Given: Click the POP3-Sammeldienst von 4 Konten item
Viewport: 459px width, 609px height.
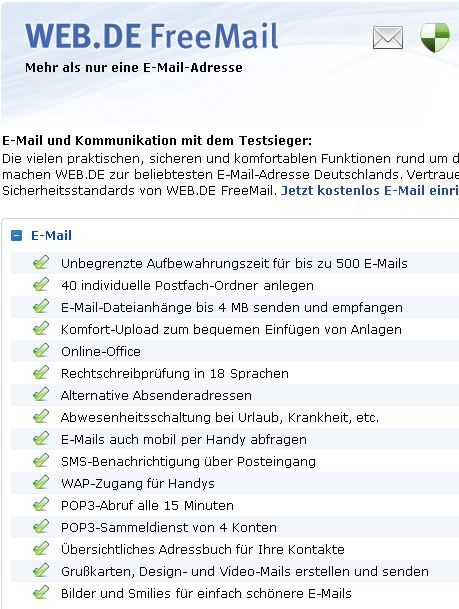Looking at the screenshot, I should (169, 527).
